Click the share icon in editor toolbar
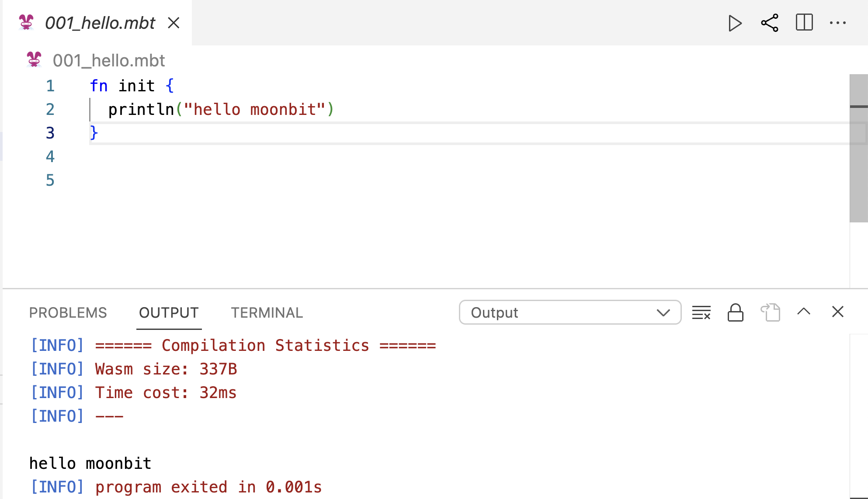The width and height of the screenshot is (868, 499). click(x=770, y=23)
